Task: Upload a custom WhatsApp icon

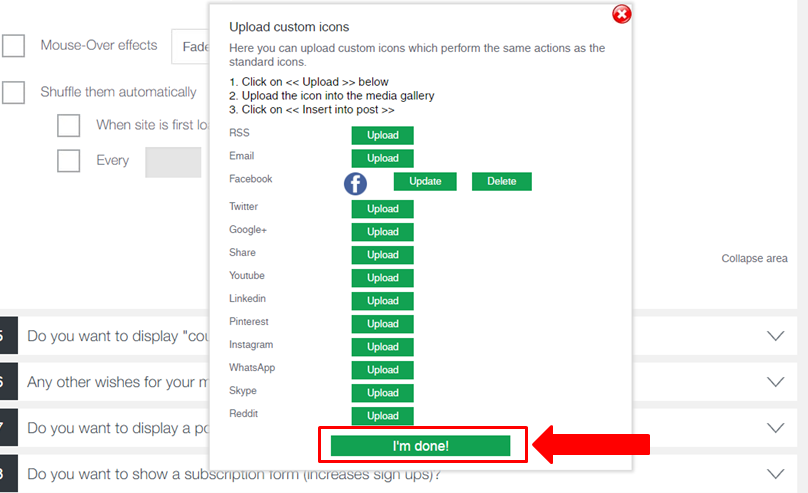Action: pyautogui.click(x=382, y=370)
